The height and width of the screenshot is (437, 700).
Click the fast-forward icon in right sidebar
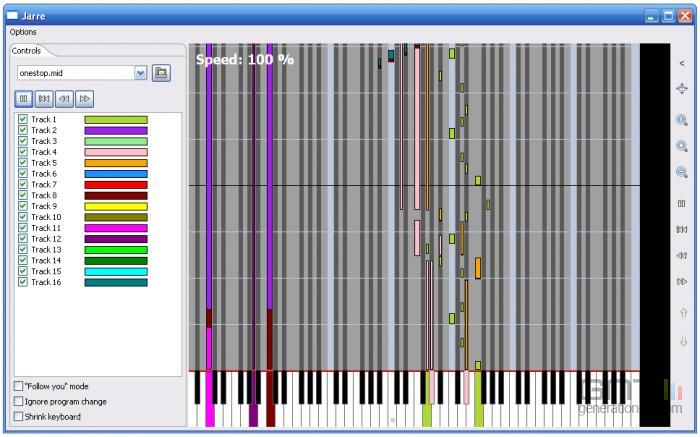(x=682, y=282)
